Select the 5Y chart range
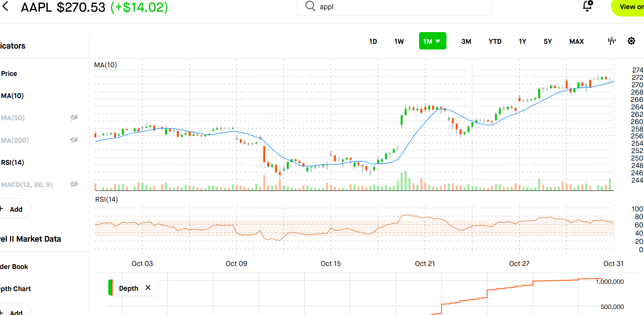 click(x=548, y=41)
